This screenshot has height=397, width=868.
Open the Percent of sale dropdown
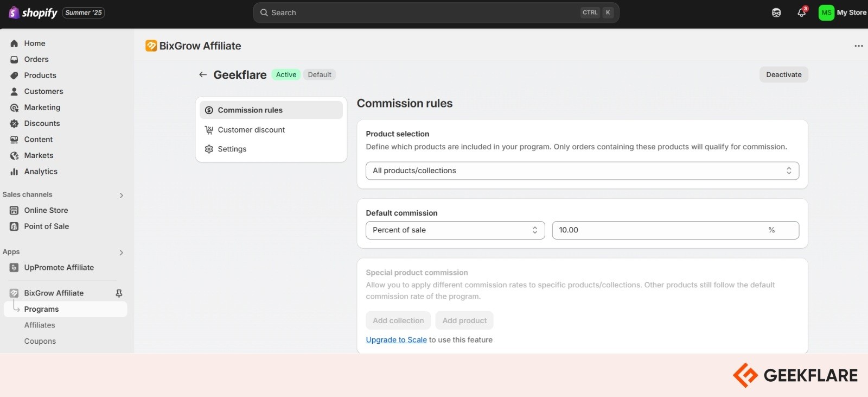[x=455, y=230]
